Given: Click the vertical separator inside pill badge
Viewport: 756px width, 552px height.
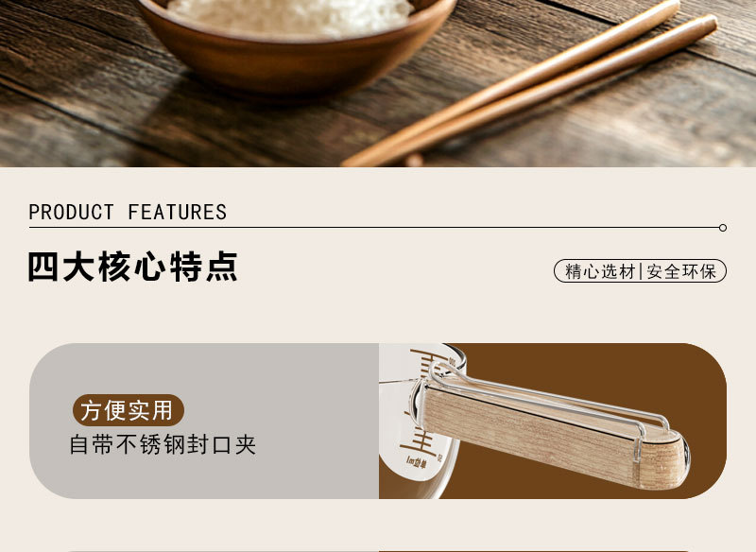Looking at the screenshot, I should click(642, 271).
